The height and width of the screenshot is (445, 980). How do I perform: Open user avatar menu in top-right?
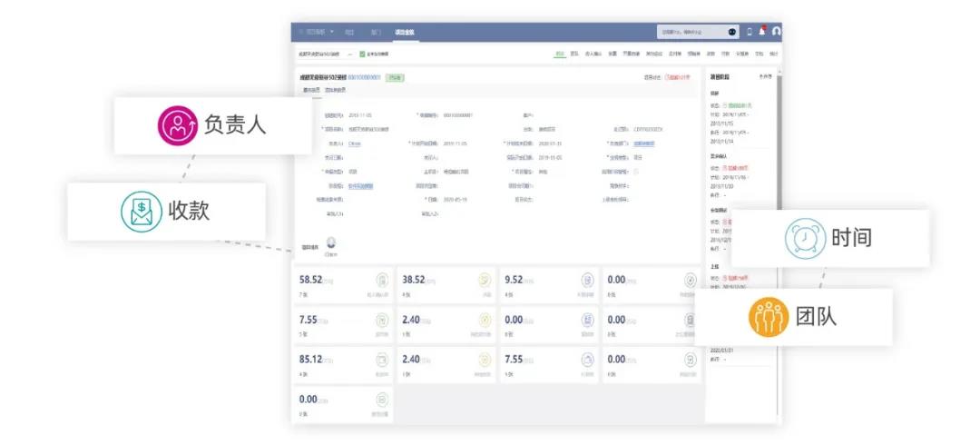[776, 32]
